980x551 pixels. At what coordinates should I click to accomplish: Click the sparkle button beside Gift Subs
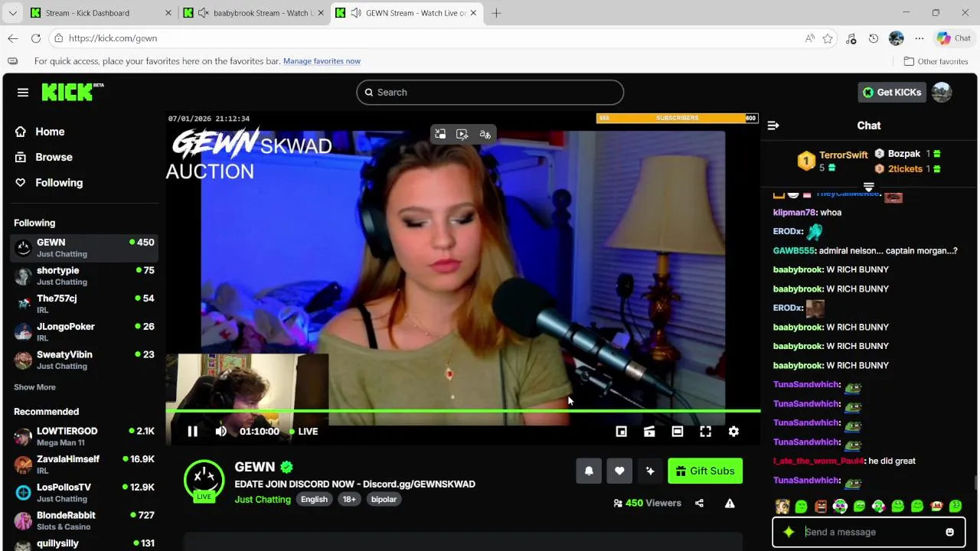650,471
